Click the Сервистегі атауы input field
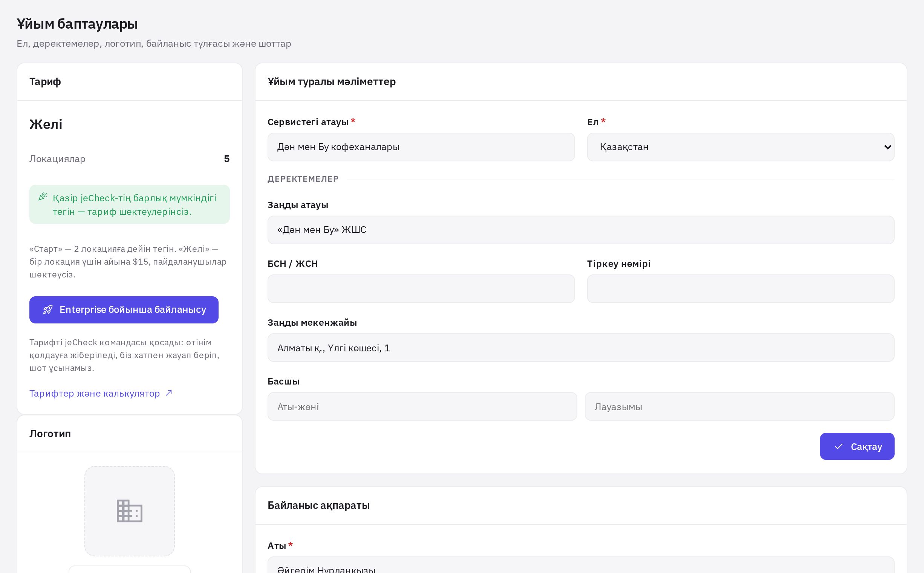 click(421, 147)
